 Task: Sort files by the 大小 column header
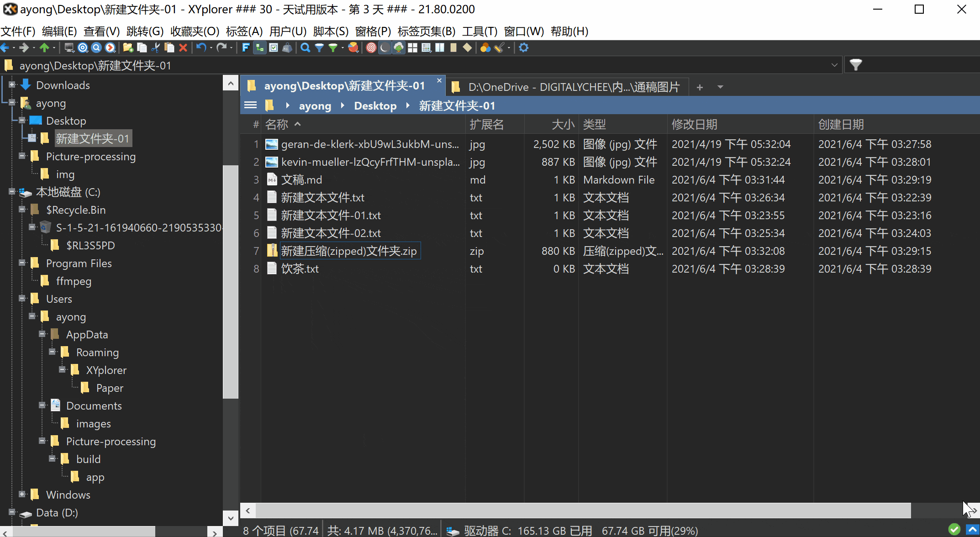564,124
